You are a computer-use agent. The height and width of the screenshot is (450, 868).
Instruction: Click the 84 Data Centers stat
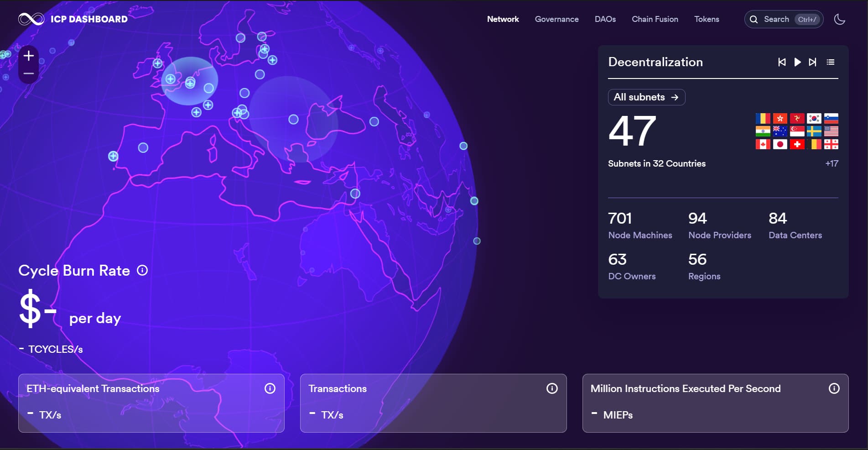pyautogui.click(x=795, y=225)
